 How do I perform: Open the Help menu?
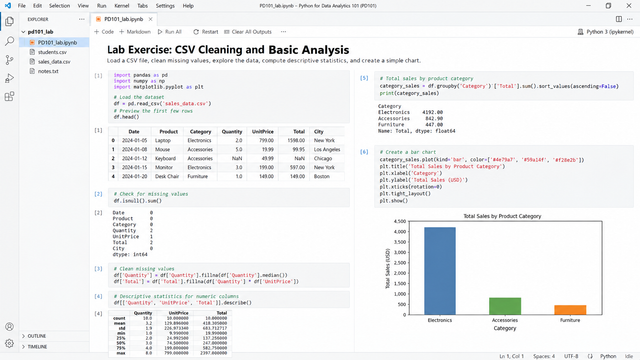tap(188, 6)
